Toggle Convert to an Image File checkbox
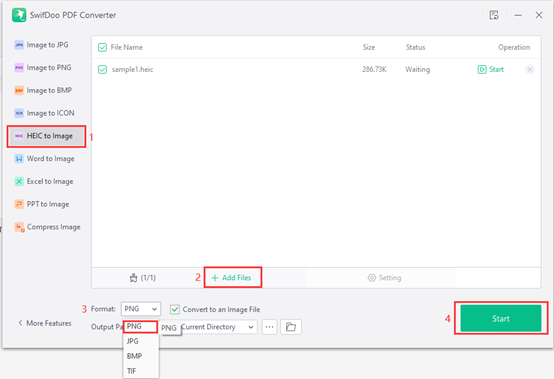Viewport: 554px width, 379px height. pos(175,309)
